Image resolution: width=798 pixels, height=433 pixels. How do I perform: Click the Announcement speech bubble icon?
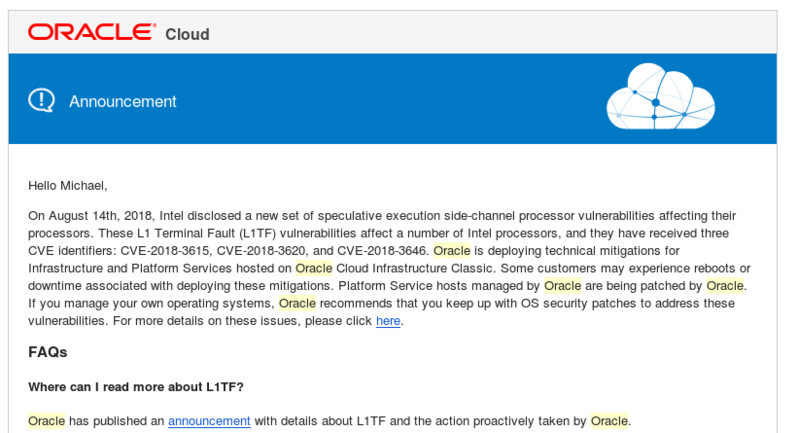coord(42,100)
